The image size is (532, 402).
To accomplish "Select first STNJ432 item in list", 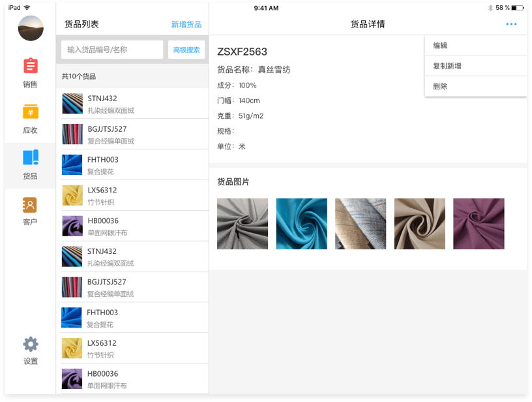I will pyautogui.click(x=132, y=104).
